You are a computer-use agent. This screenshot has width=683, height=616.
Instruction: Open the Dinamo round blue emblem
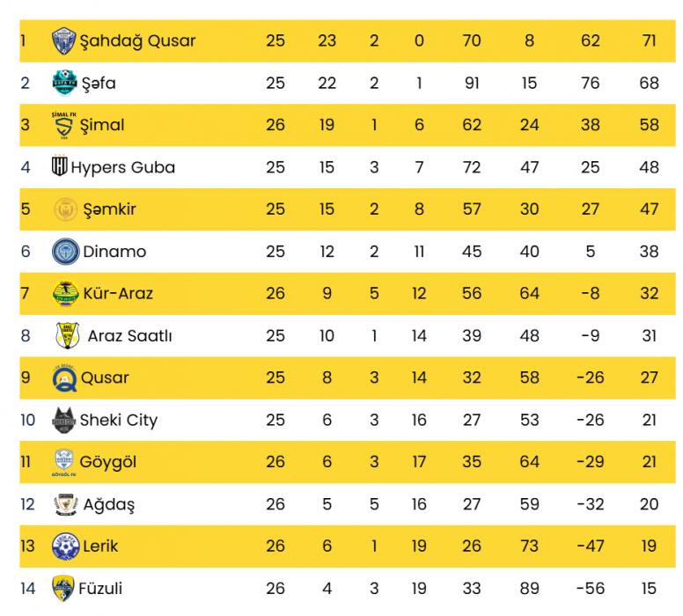point(65,252)
